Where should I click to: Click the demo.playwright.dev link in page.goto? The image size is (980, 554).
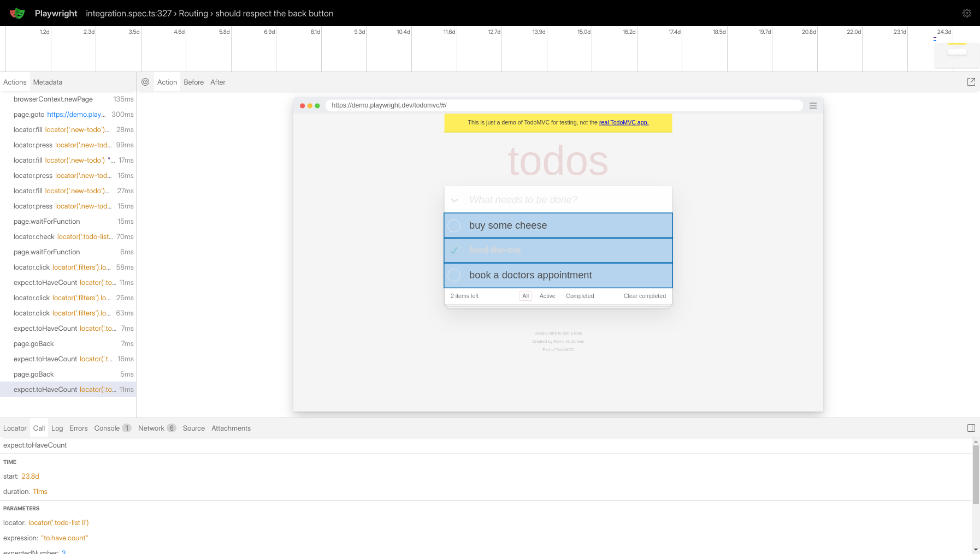pos(76,114)
